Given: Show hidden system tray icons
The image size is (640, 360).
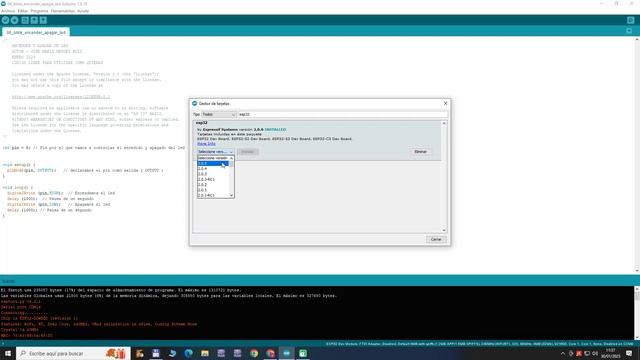Looking at the screenshot, I should click(563, 353).
